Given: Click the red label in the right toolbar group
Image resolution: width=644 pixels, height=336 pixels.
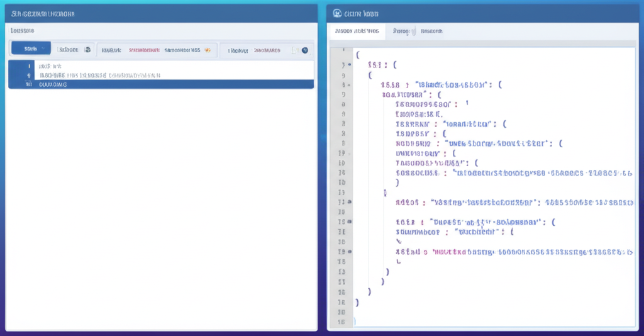Looking at the screenshot, I should click(x=267, y=50).
